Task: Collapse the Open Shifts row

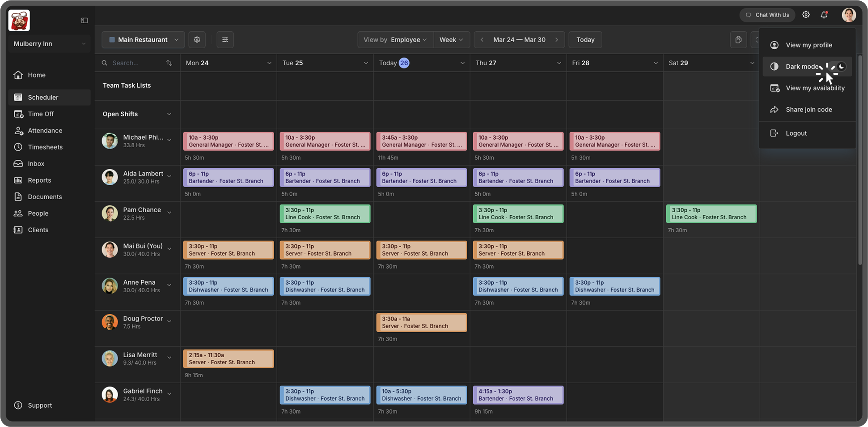Action: [169, 114]
